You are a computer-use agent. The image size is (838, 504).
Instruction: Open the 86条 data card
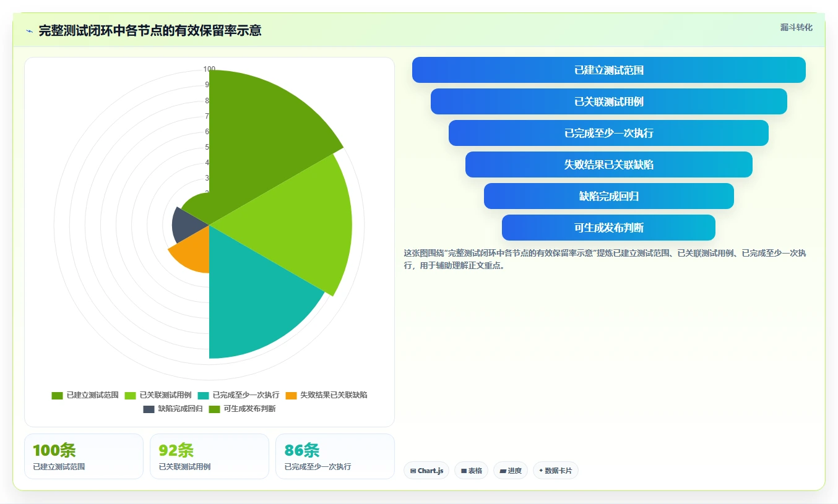coord(335,456)
